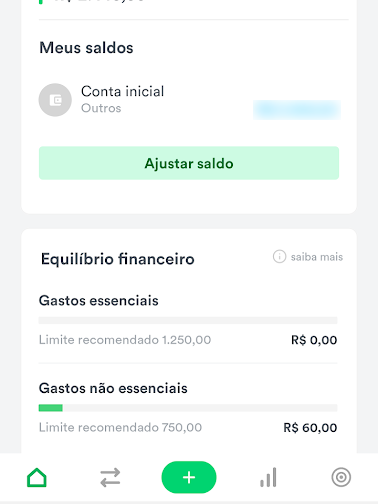Open the transactions arrows icon
Screen dimensions: 378x504
(110, 477)
